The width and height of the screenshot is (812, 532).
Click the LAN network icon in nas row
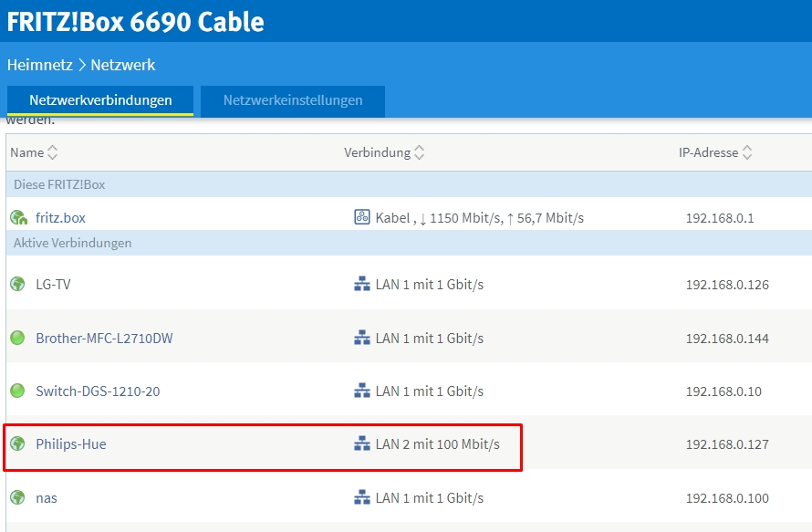[362, 498]
